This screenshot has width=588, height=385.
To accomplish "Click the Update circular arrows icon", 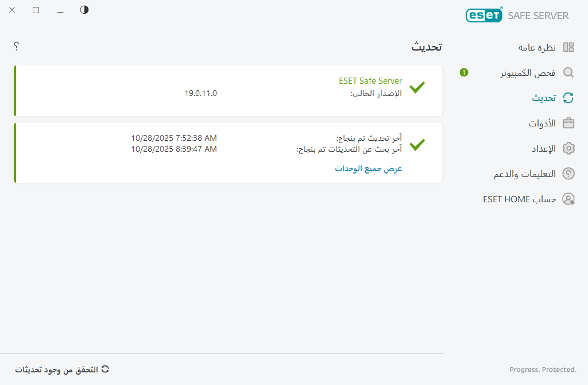I will [x=568, y=98].
